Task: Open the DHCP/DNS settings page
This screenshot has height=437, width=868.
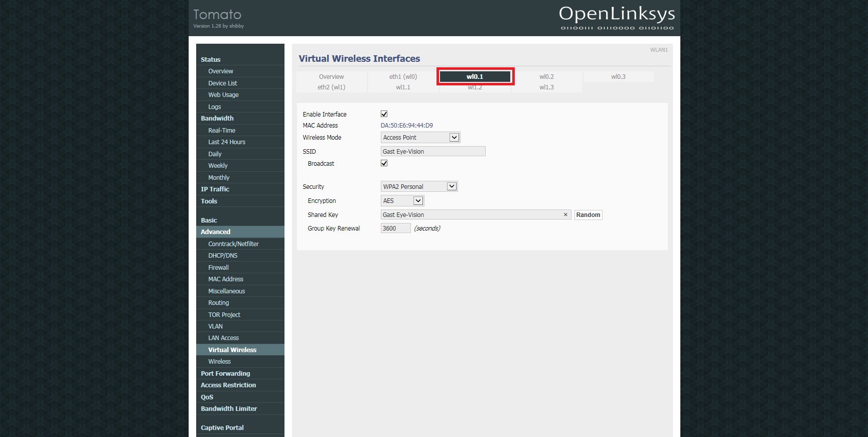Action: click(x=223, y=256)
